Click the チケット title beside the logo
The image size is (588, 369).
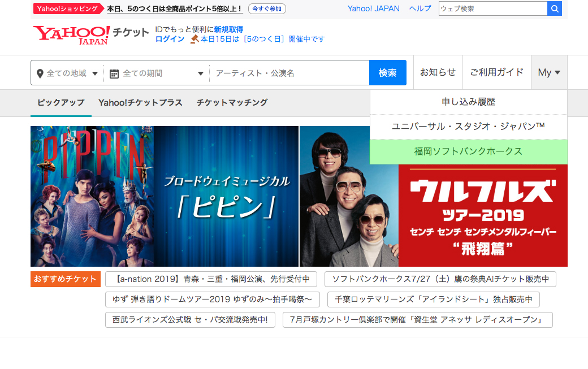pyautogui.click(x=131, y=33)
